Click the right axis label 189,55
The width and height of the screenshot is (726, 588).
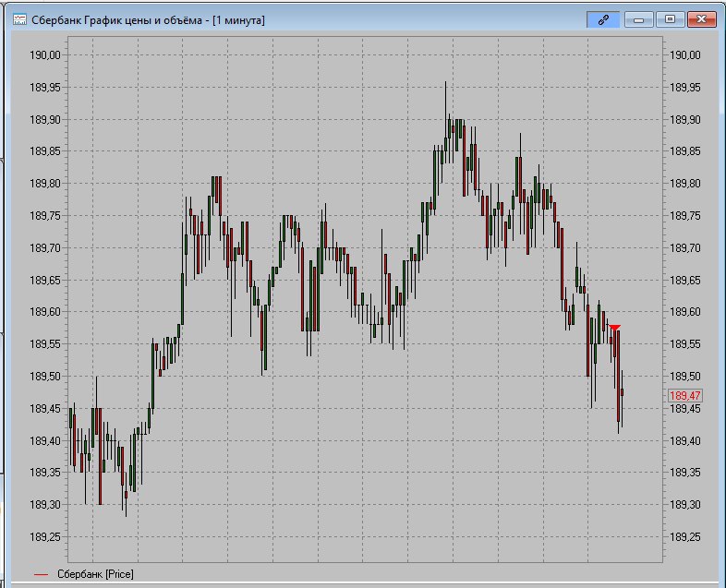[685, 344]
